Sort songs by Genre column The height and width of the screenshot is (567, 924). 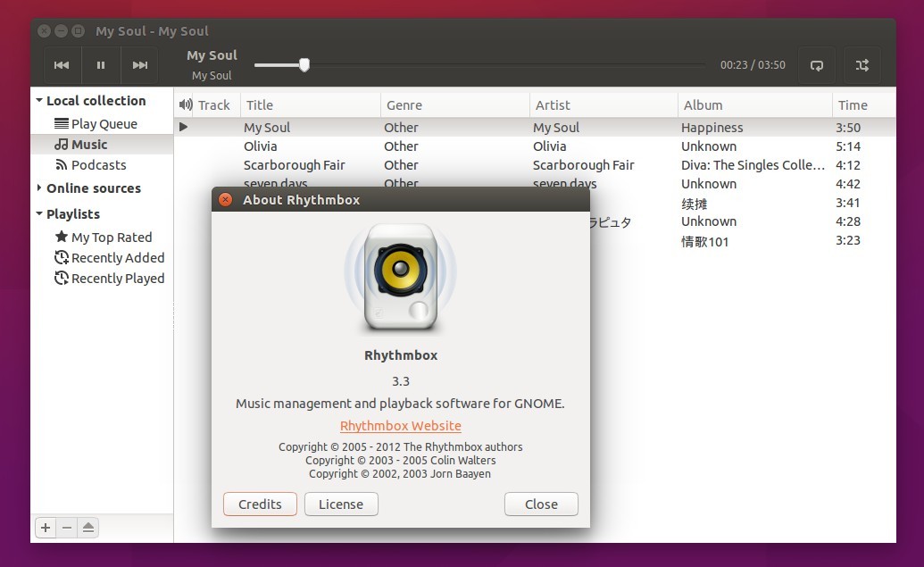tap(455, 104)
